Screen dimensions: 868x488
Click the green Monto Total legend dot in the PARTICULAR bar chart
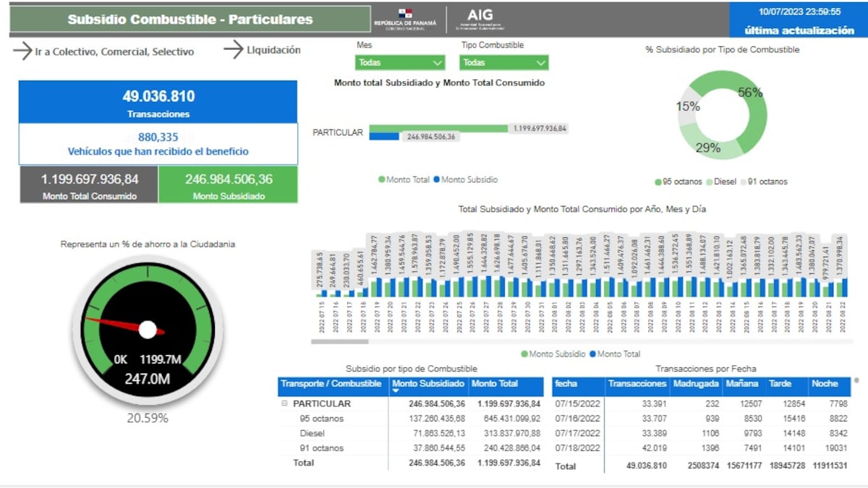pos(382,180)
